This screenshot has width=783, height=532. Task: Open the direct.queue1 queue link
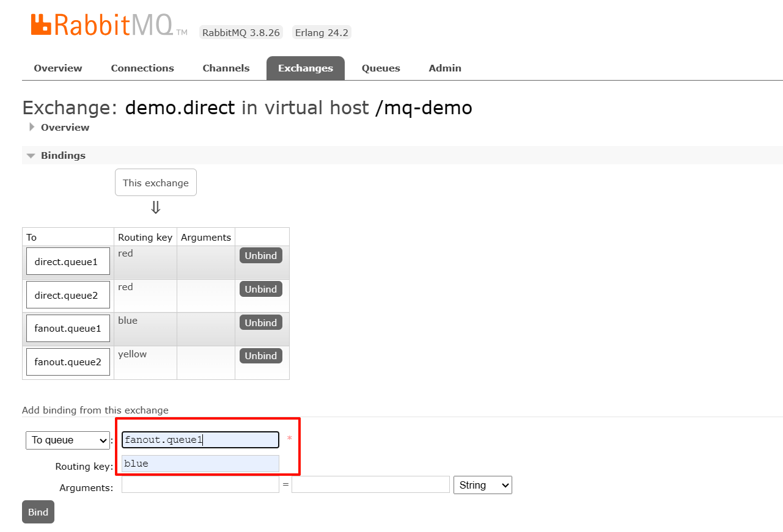pos(68,261)
